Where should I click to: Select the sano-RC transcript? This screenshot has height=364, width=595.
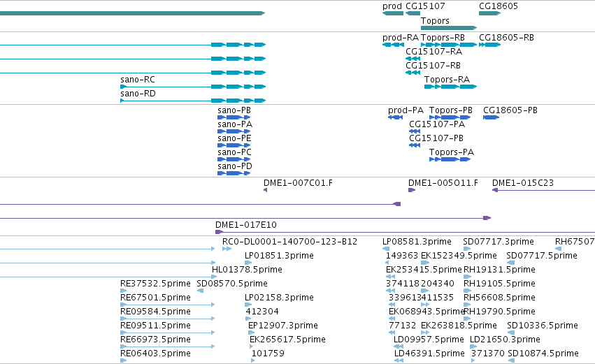coord(193,87)
